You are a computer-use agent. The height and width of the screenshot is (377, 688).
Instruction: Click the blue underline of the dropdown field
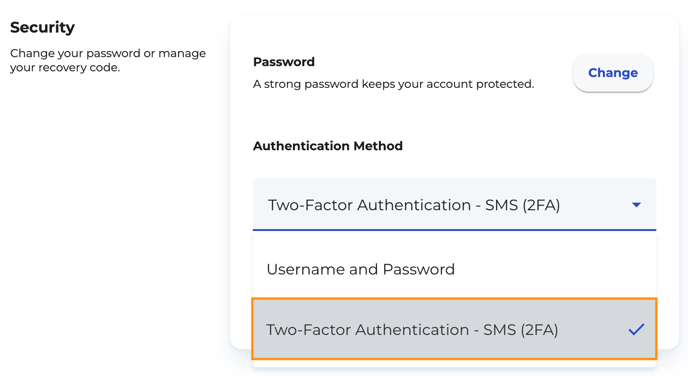(455, 230)
